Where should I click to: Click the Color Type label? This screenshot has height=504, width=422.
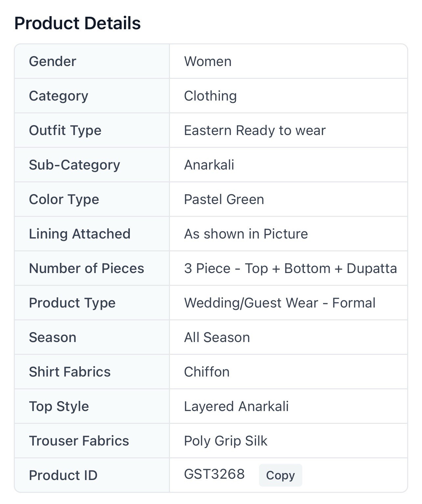click(64, 199)
